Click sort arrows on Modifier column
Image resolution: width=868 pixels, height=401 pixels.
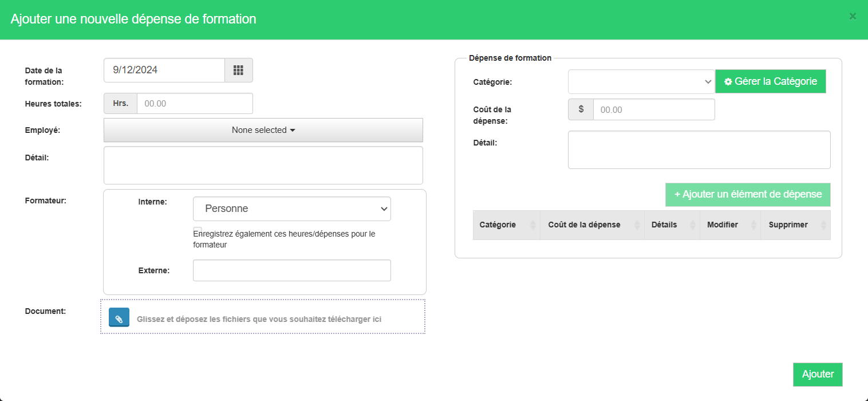click(753, 225)
